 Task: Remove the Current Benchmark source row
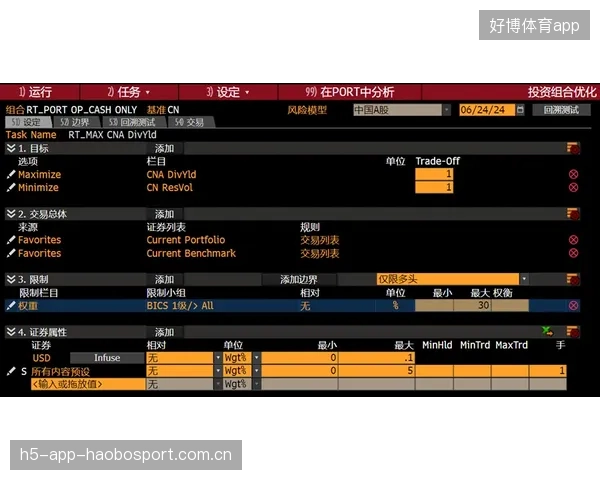coord(573,253)
